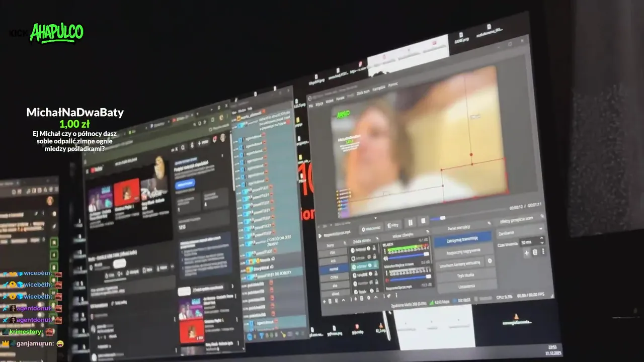Toggle eye on the bottom visible source
Image resolution: width=644 pixels, height=362 pixels.
pyautogui.click(x=372, y=291)
